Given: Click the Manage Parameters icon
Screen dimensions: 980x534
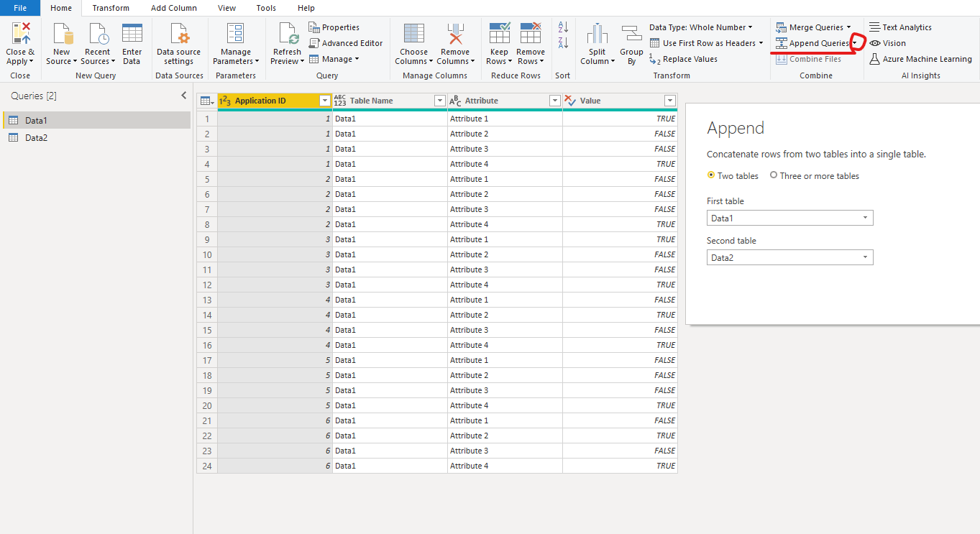Looking at the screenshot, I should click(x=235, y=34).
